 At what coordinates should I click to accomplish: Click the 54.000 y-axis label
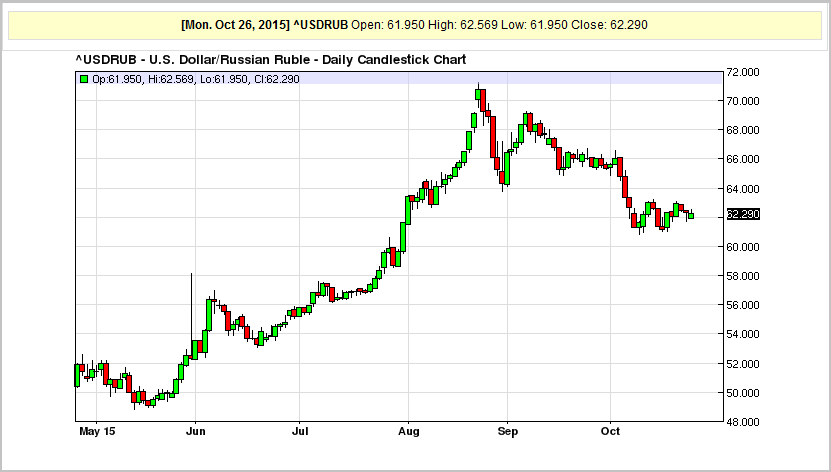click(x=742, y=334)
